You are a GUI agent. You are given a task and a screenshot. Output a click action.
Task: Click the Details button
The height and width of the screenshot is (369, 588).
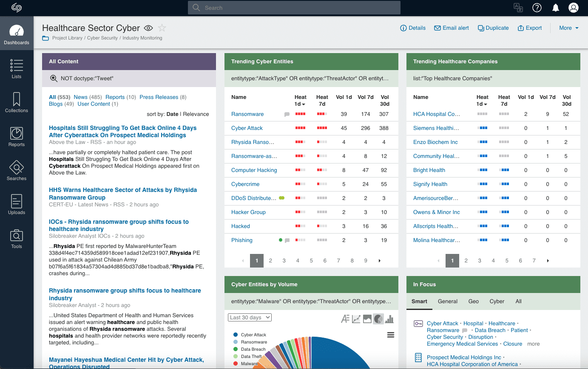413,28
